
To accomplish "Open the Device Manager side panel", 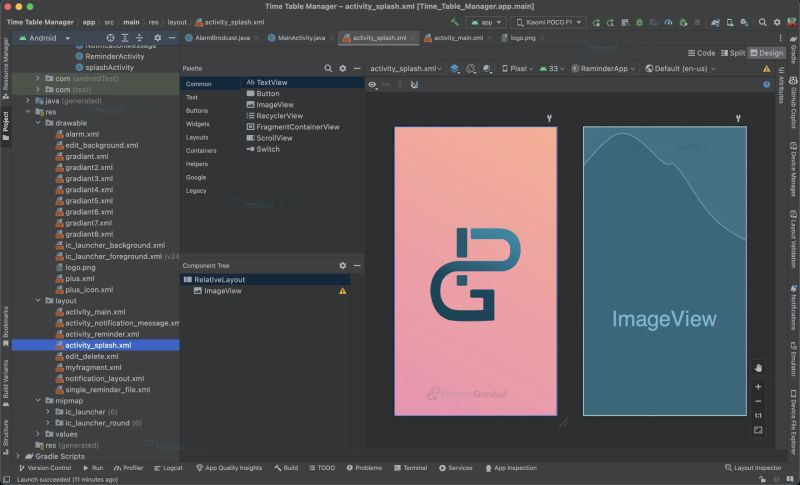I will tap(793, 169).
